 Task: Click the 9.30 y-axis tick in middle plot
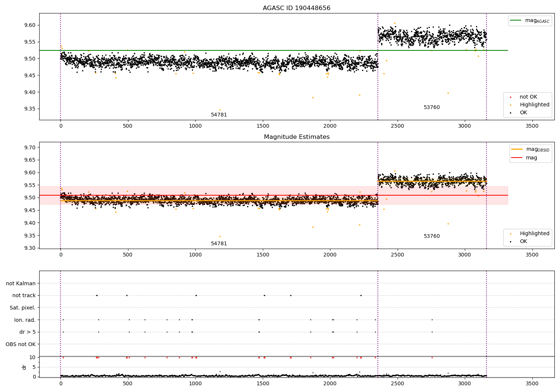[30, 248]
